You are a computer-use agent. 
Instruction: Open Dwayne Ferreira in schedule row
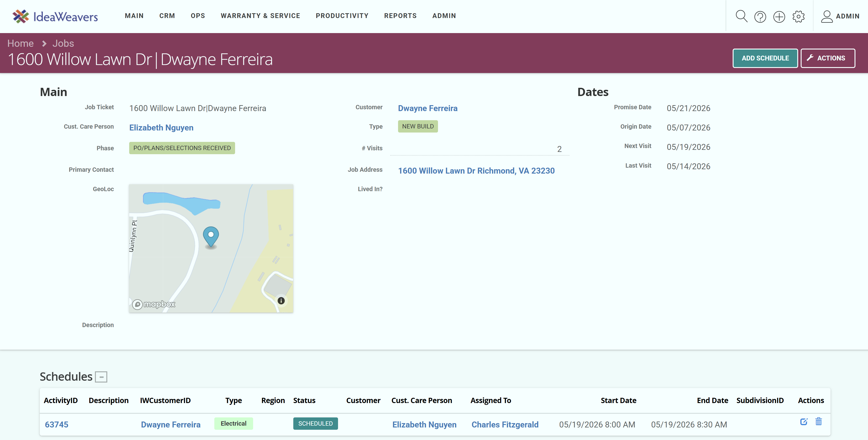[x=170, y=425]
